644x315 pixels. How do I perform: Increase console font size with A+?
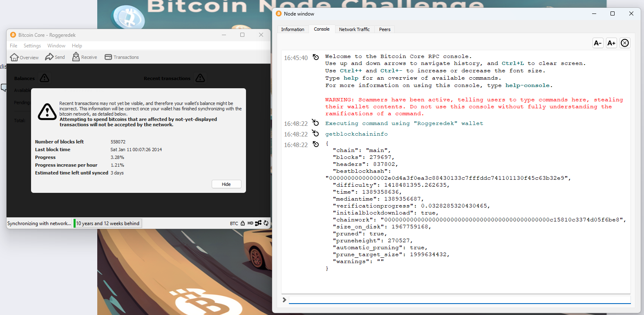(611, 43)
